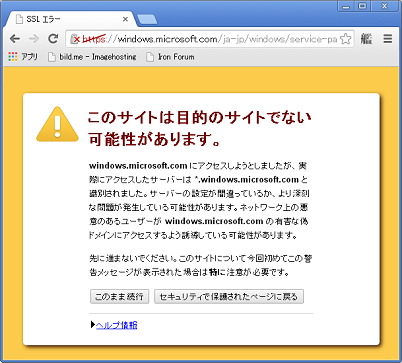402x363 pixels.
Task: Open the ヘルプ情報 link
Action: tap(116, 325)
